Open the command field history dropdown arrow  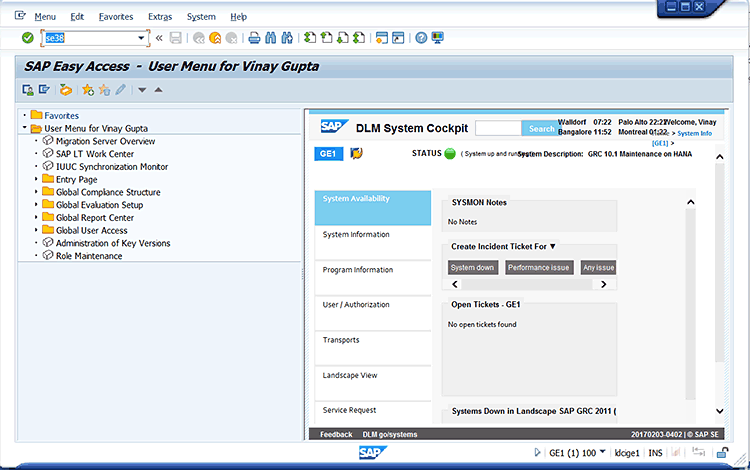(141, 38)
